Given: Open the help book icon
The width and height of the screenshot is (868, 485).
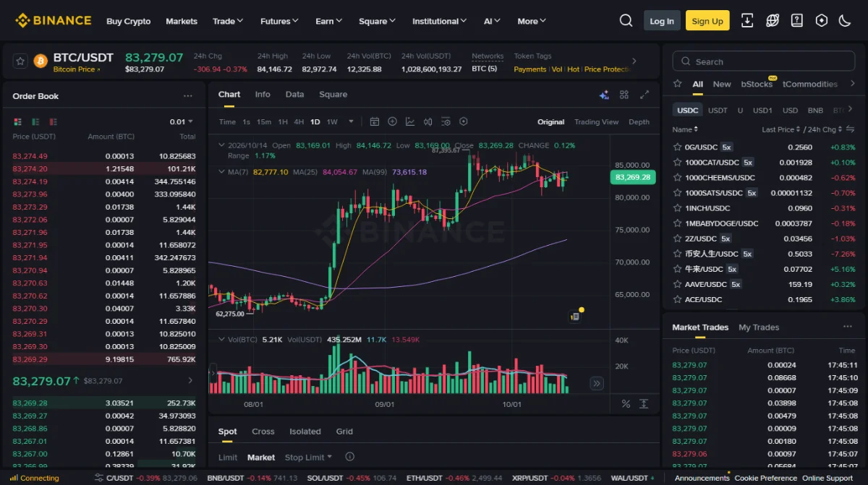Looking at the screenshot, I should coord(797,20).
